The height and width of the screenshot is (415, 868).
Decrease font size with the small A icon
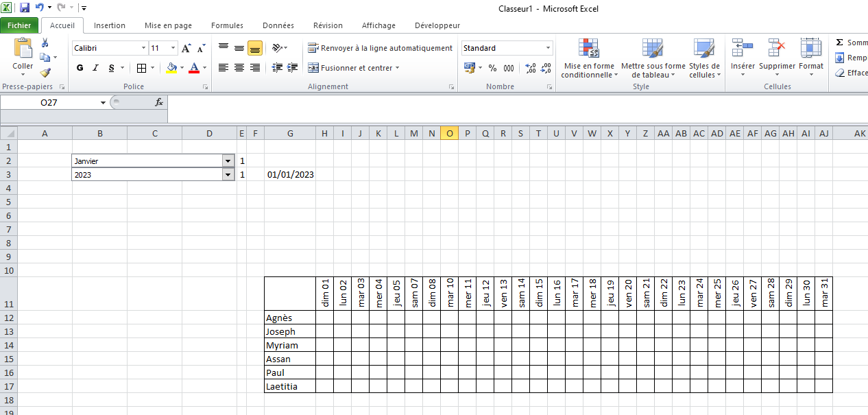pos(202,48)
